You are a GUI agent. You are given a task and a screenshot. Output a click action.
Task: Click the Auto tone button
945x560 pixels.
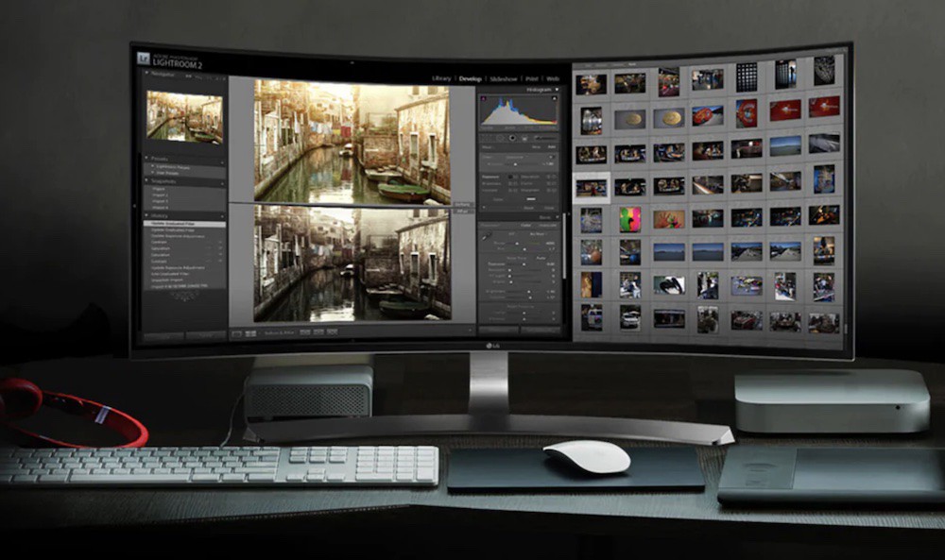click(x=541, y=258)
